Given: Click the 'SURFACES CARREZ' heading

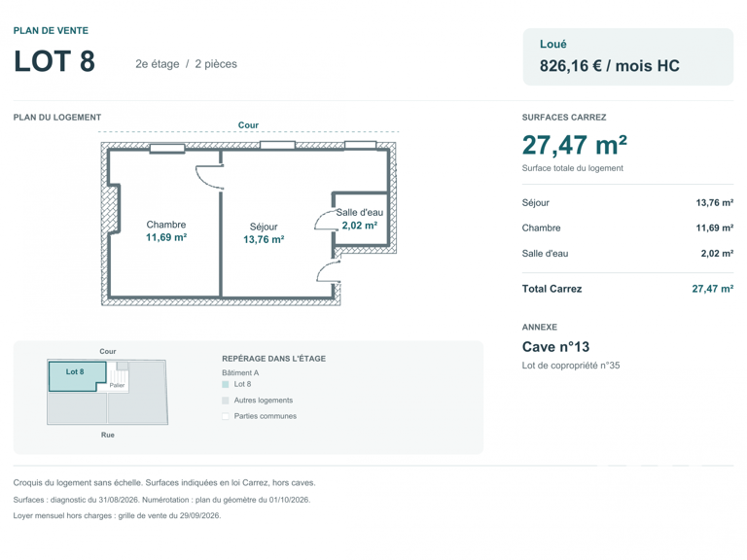Looking at the screenshot, I should pyautogui.click(x=564, y=117).
